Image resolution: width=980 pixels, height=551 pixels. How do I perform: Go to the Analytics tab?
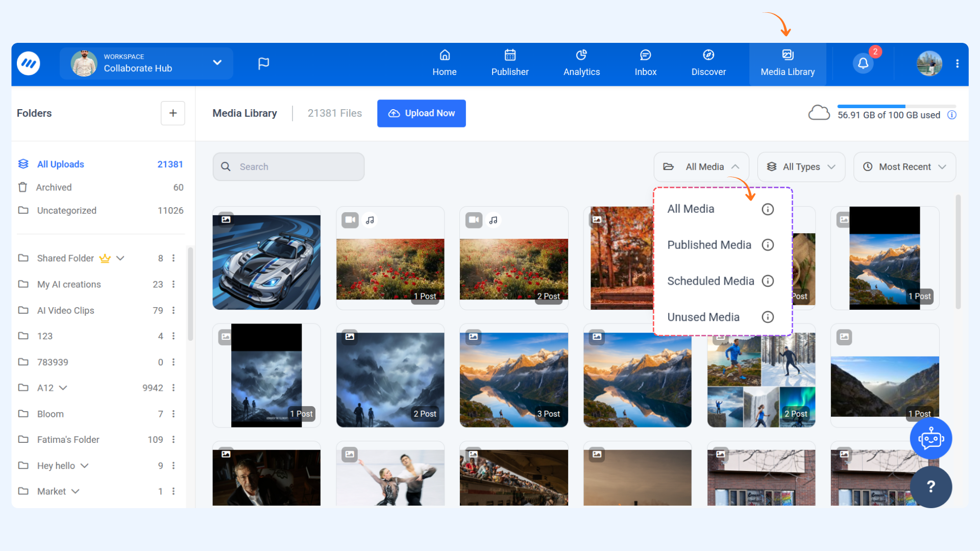click(581, 63)
